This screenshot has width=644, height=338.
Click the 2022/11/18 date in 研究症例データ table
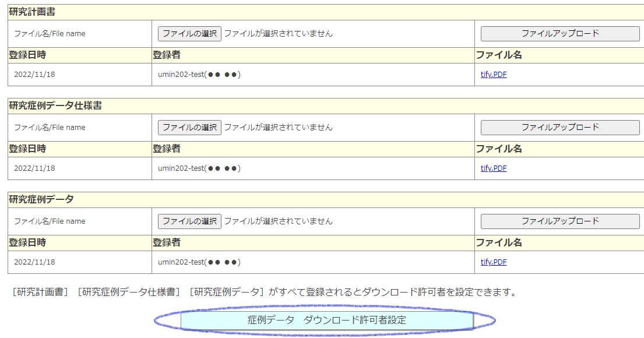(x=34, y=262)
